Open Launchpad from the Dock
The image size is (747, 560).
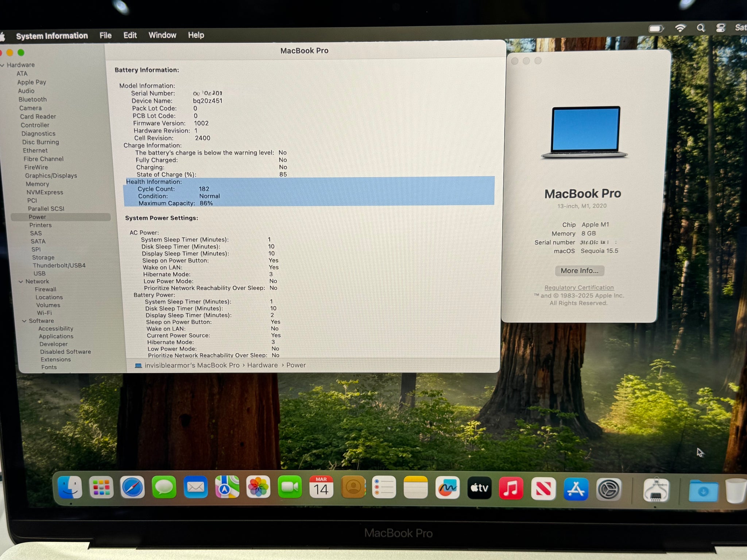point(101,488)
